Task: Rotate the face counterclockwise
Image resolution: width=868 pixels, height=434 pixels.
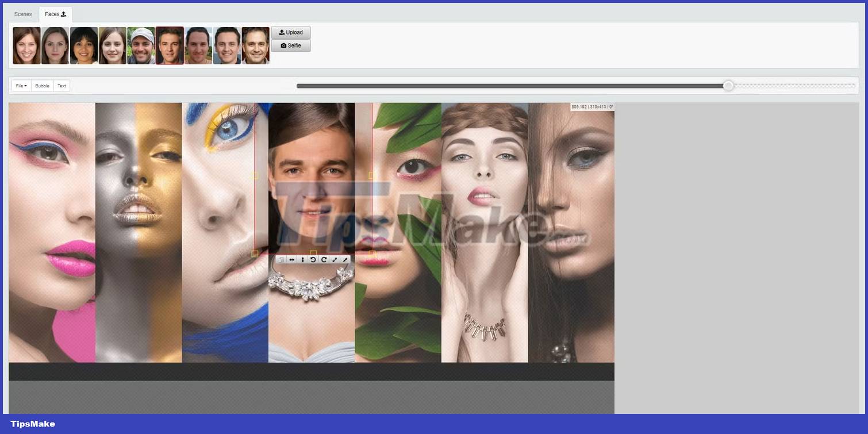Action: pos(313,260)
